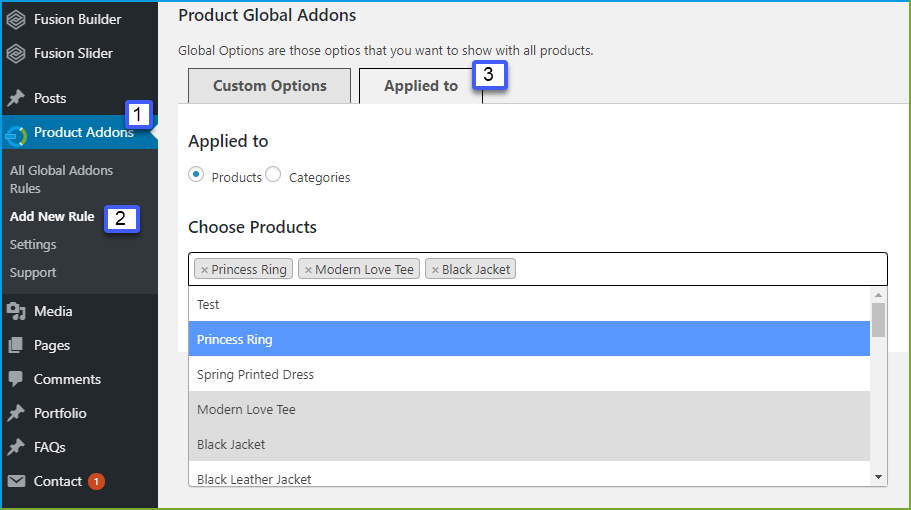
Task: Click the Contact envelope icon
Action: (x=16, y=481)
